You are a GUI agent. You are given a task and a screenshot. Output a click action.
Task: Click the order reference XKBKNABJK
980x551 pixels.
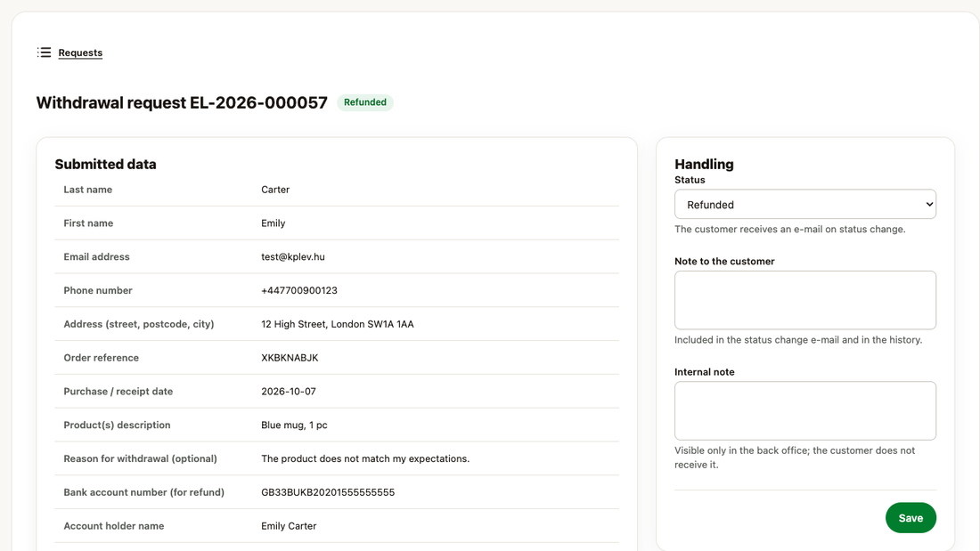290,358
